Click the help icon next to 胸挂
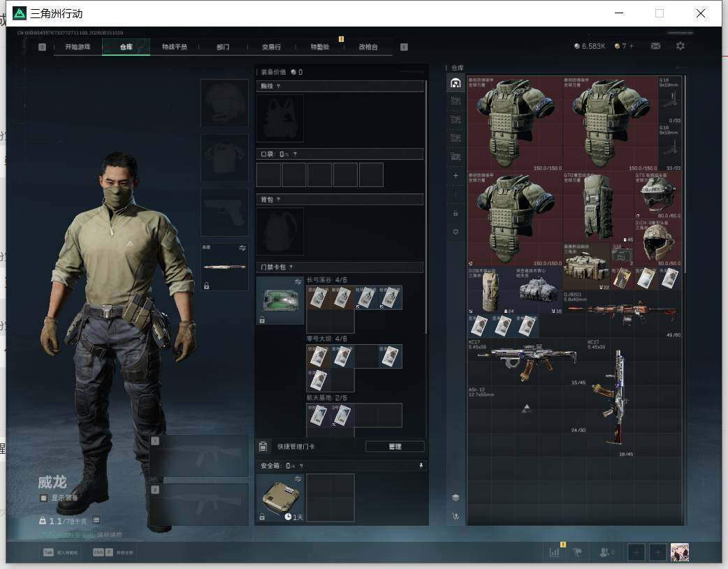 click(278, 87)
